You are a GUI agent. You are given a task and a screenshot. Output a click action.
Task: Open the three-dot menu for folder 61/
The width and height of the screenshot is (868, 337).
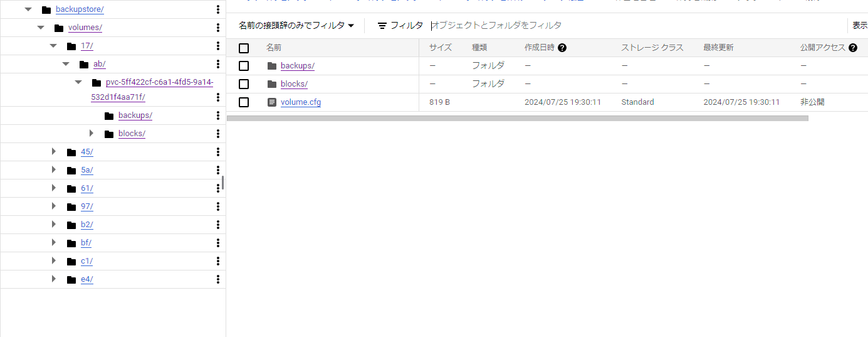tap(217, 188)
